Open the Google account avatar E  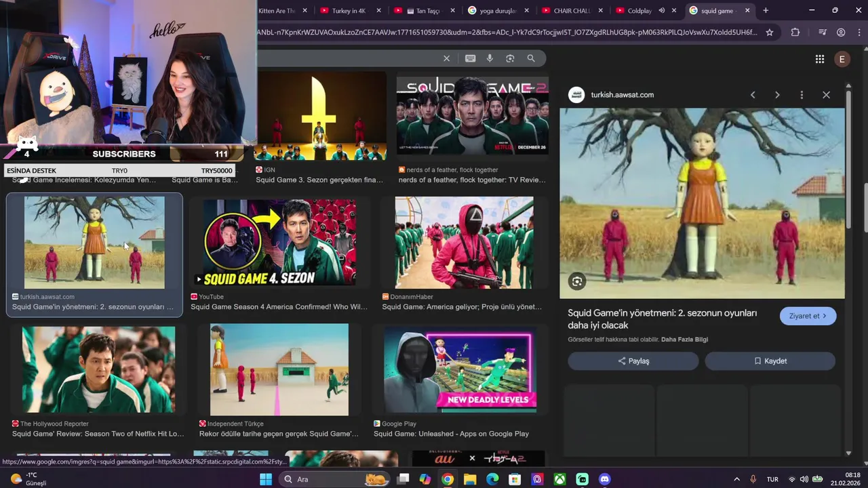[842, 59]
